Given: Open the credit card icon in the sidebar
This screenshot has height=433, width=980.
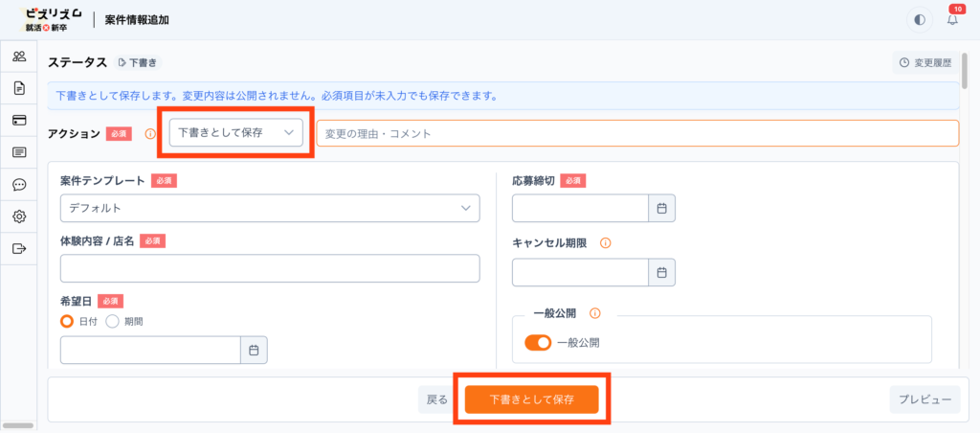Looking at the screenshot, I should [x=19, y=120].
